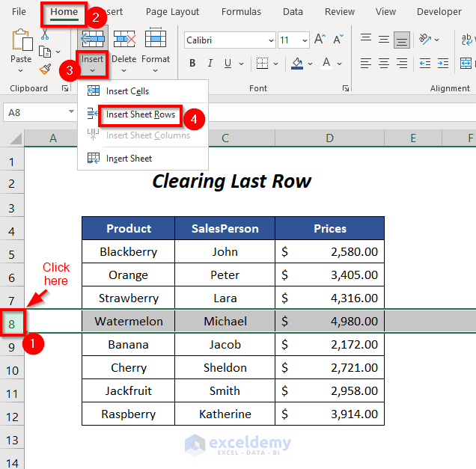
Task: Apply the Font Color A
Action: [326, 63]
